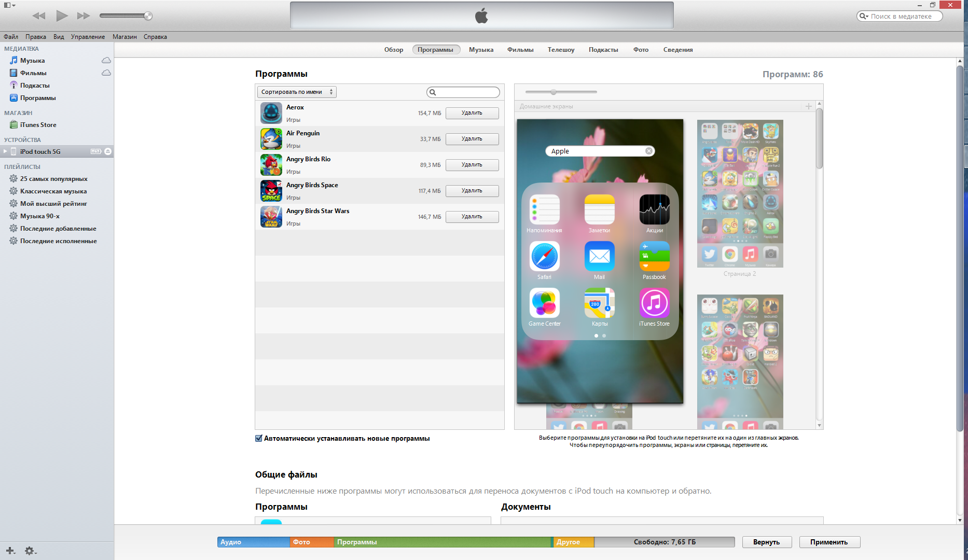Click the cloud icon next to Фильмы

(106, 73)
